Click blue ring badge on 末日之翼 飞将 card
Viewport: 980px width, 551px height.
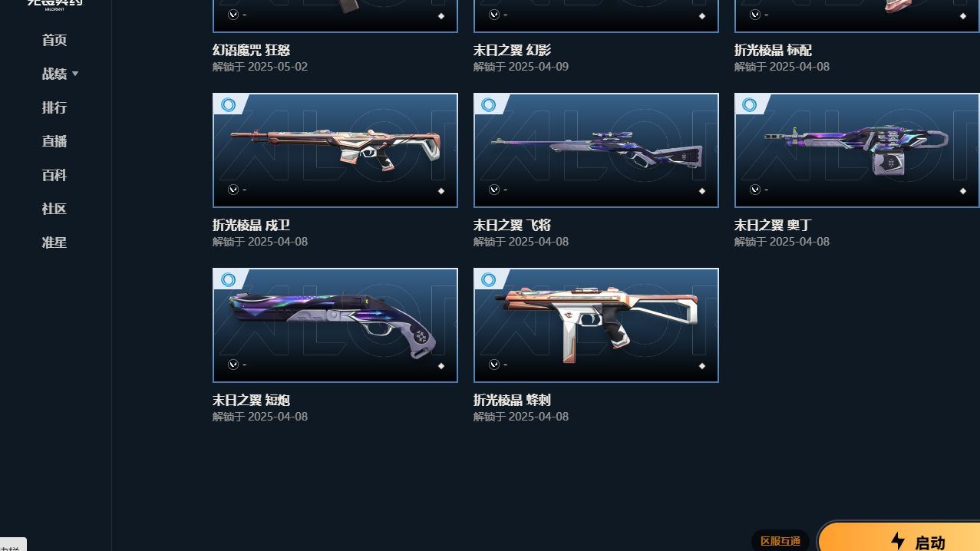click(489, 105)
